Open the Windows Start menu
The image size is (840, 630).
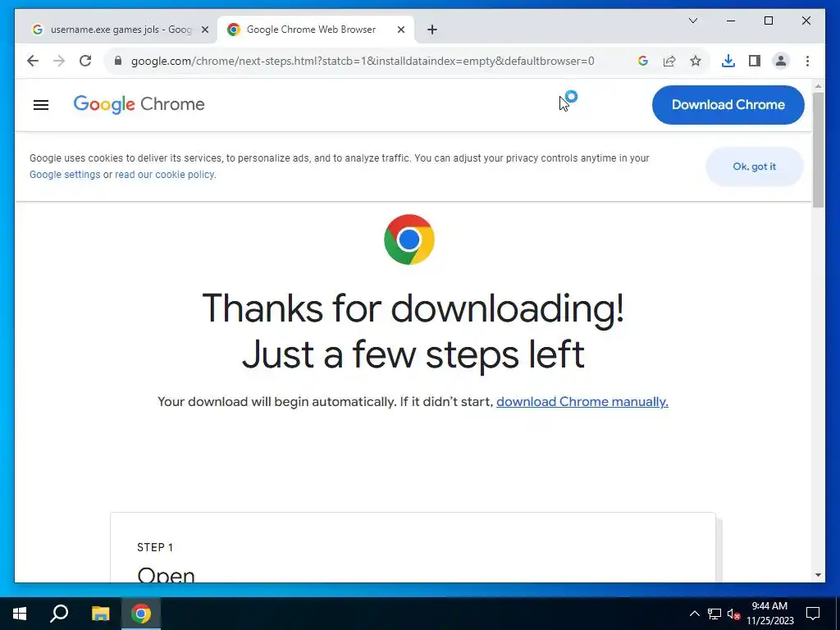[20, 614]
